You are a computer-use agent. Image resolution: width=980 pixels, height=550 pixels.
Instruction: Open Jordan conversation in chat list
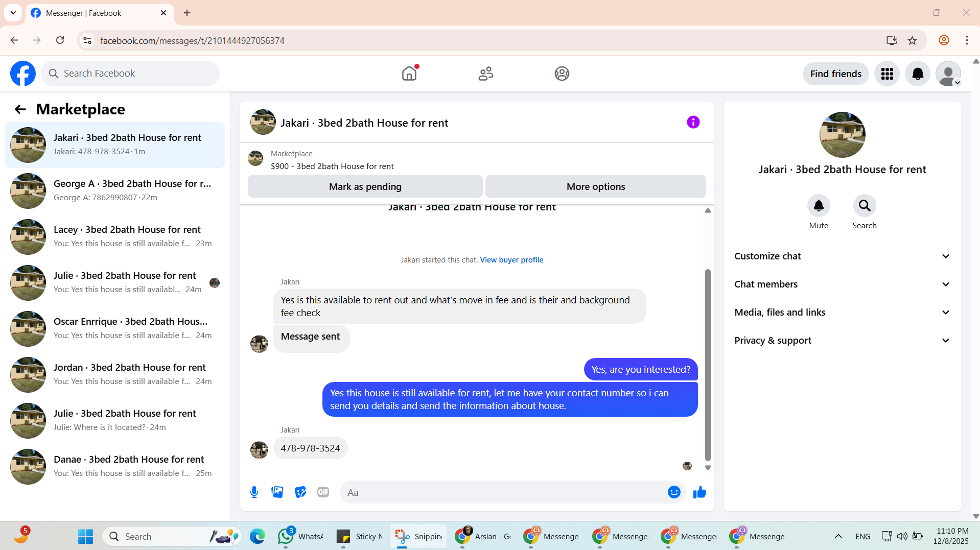coord(115,375)
